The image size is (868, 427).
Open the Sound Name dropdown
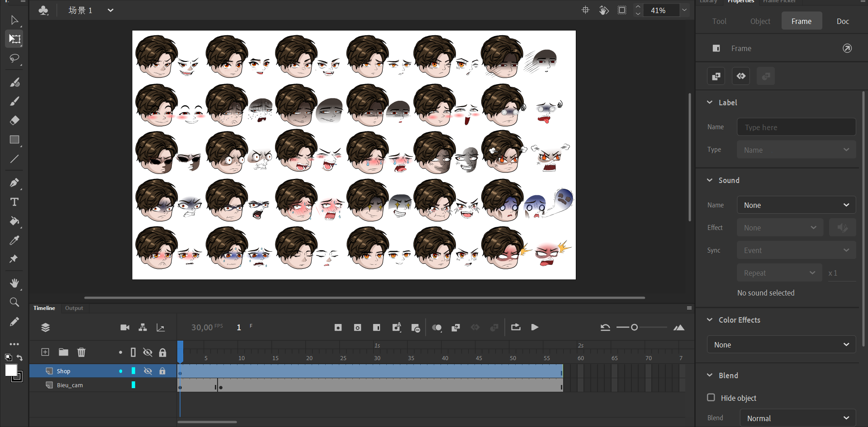point(796,205)
